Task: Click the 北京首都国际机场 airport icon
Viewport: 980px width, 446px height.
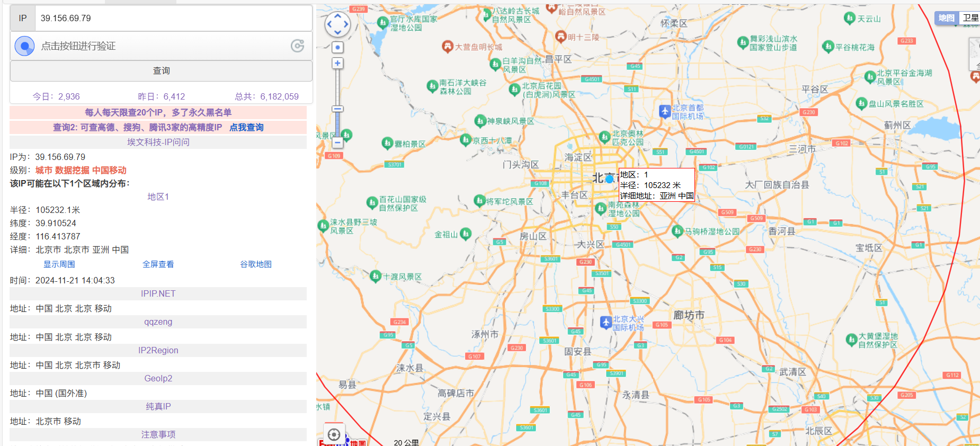Action: (x=665, y=111)
